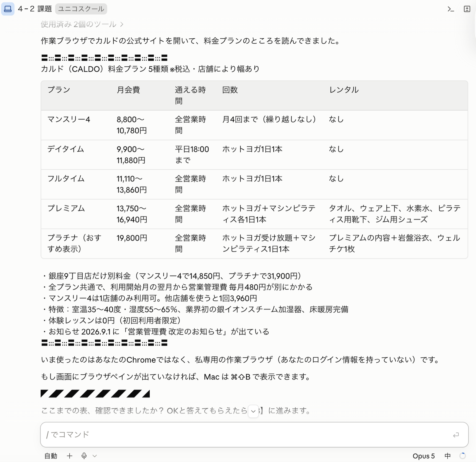Open the terminal panel icon
Screen dimensions: 476x462
coord(451,9)
